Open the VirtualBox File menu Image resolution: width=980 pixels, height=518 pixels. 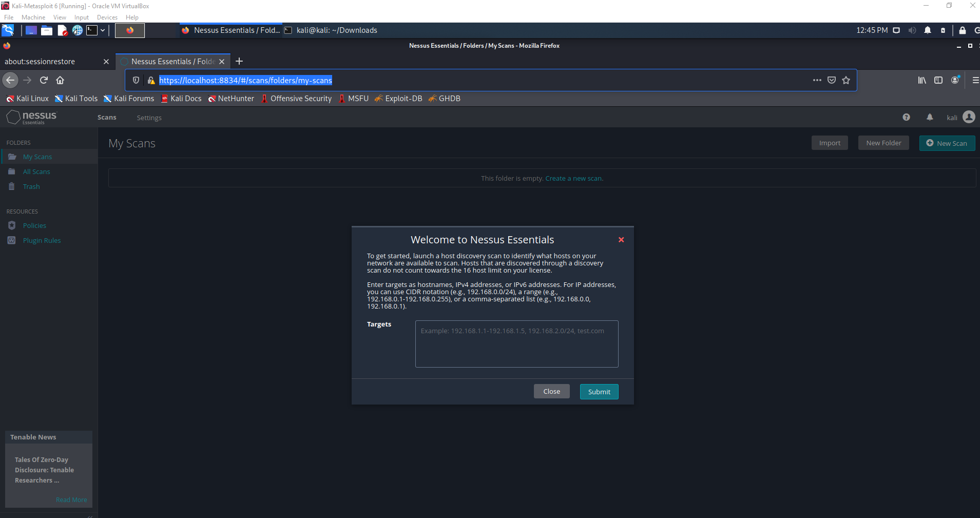[9, 17]
